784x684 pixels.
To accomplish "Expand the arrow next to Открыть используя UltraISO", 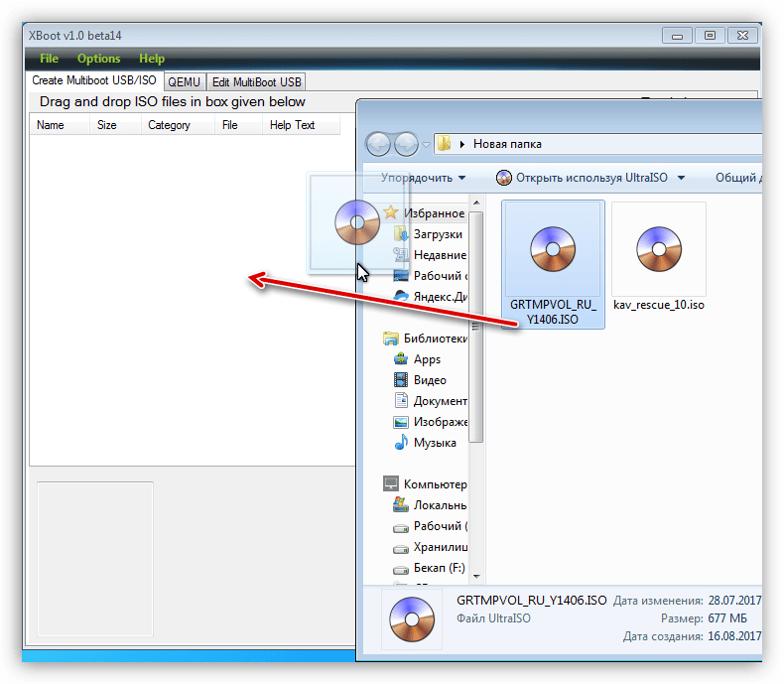I will coord(681,178).
